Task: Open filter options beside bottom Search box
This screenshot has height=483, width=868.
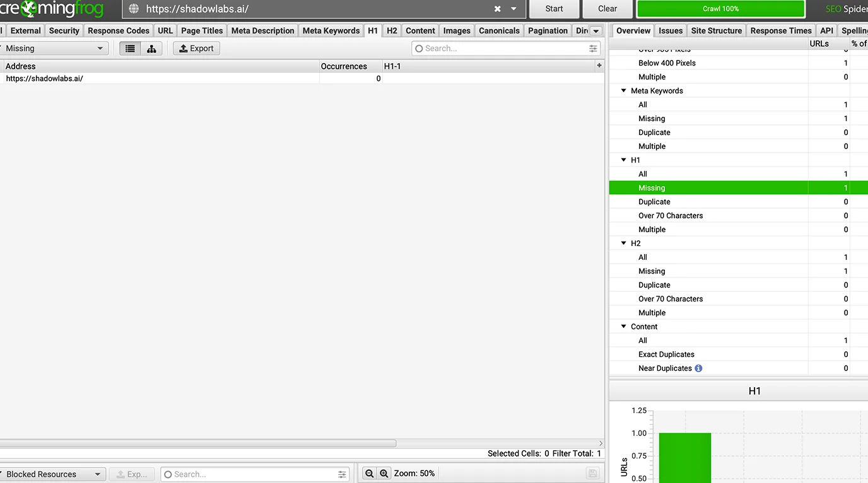Action: click(342, 474)
